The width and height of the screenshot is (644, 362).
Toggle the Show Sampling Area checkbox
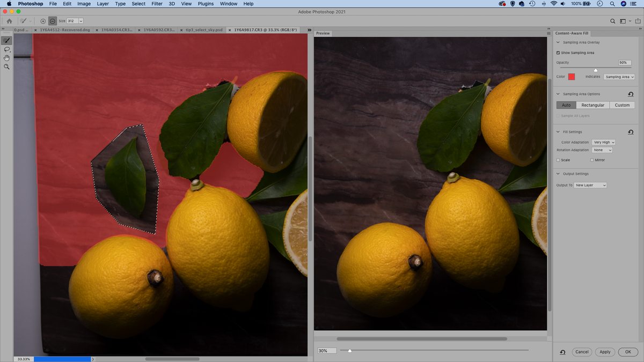point(558,53)
